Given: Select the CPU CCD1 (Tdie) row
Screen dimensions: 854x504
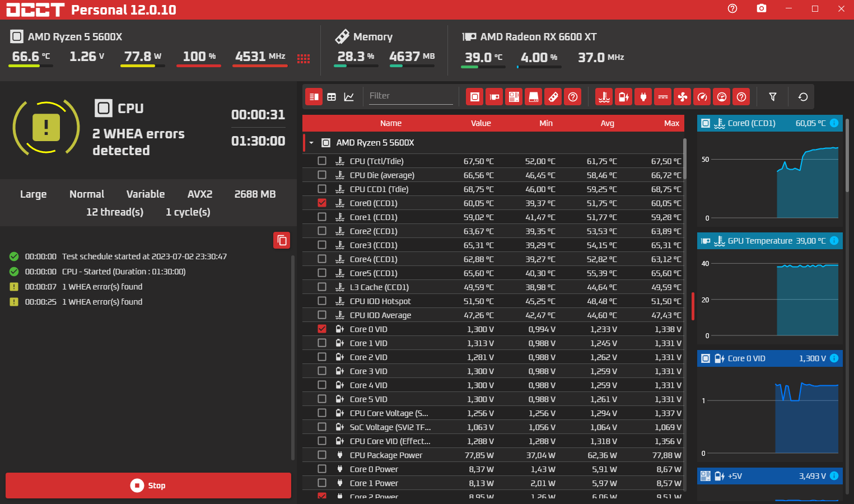Looking at the screenshot, I should tap(493, 189).
